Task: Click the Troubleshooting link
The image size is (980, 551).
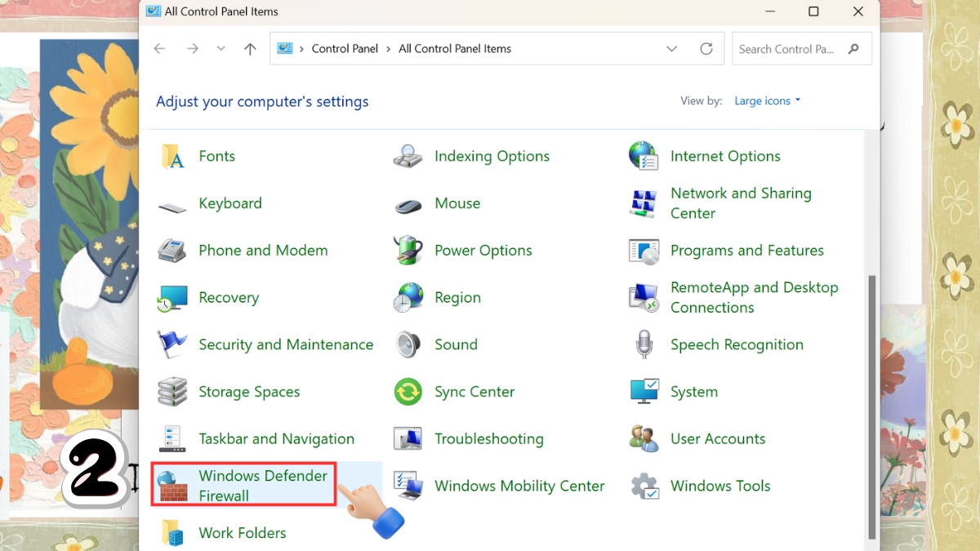Action: 488,439
